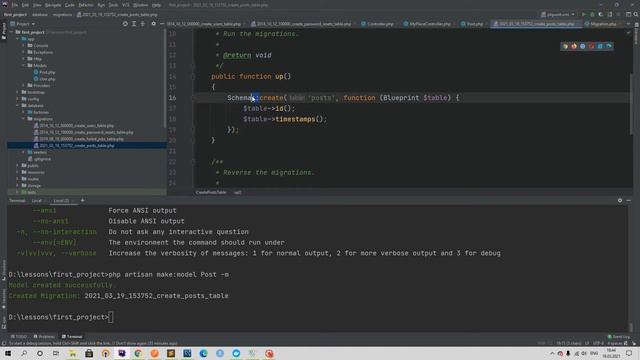Open the Code menu
The image size is (640, 360).
tap(70, 5)
